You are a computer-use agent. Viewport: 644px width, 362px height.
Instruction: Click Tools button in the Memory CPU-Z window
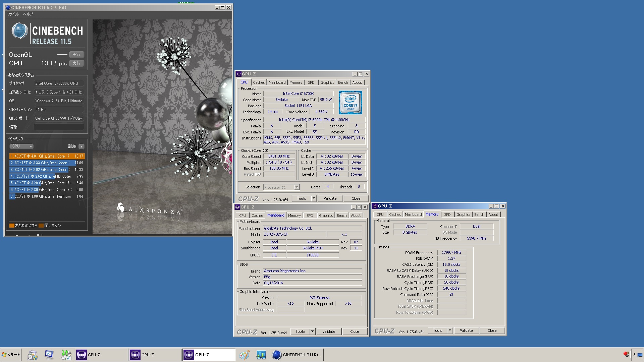(437, 330)
